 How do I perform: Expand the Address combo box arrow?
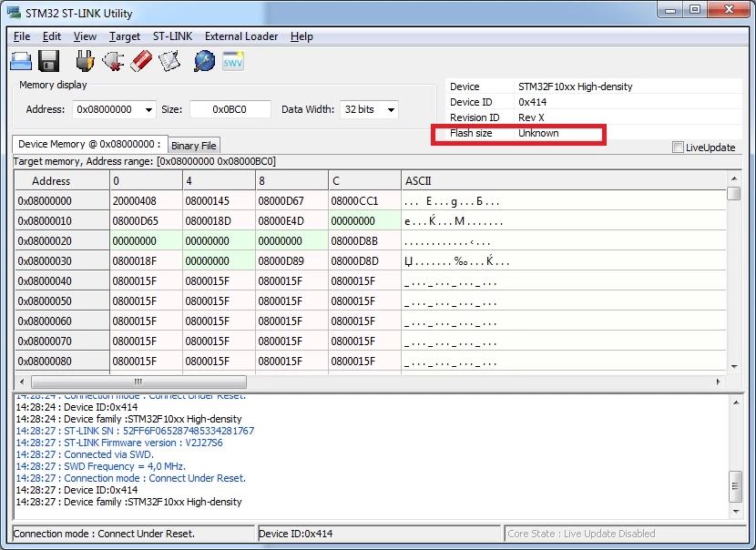pyautogui.click(x=148, y=110)
